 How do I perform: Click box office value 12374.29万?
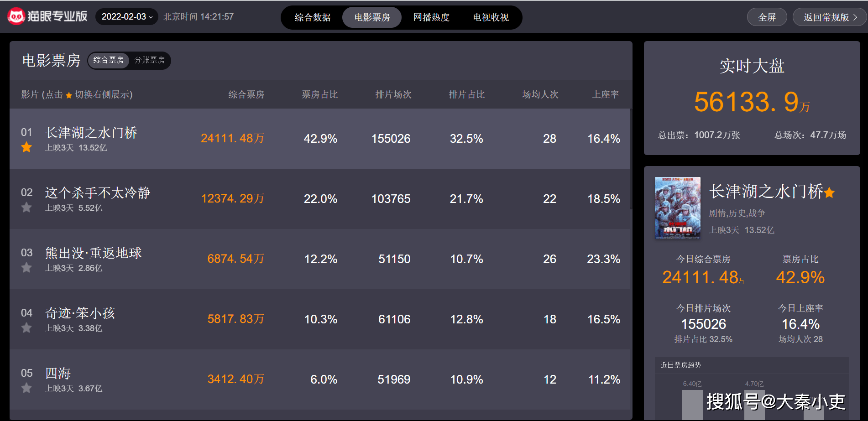[233, 198]
